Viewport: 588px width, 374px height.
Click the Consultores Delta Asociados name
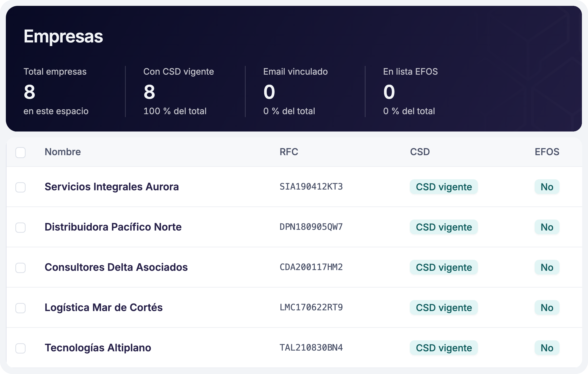tap(116, 267)
